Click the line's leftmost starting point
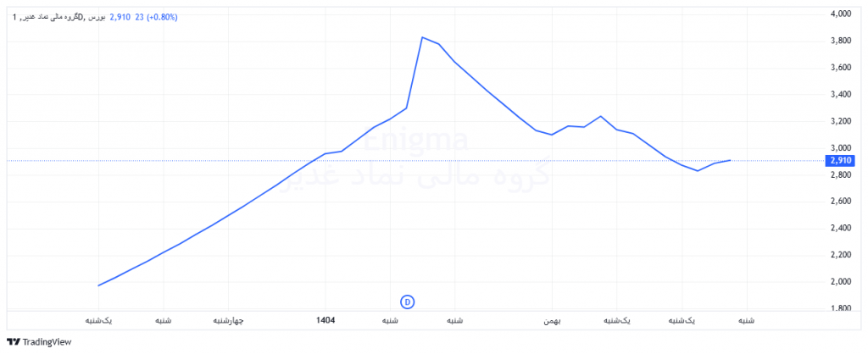This screenshot has width=868, height=354. 98,285
